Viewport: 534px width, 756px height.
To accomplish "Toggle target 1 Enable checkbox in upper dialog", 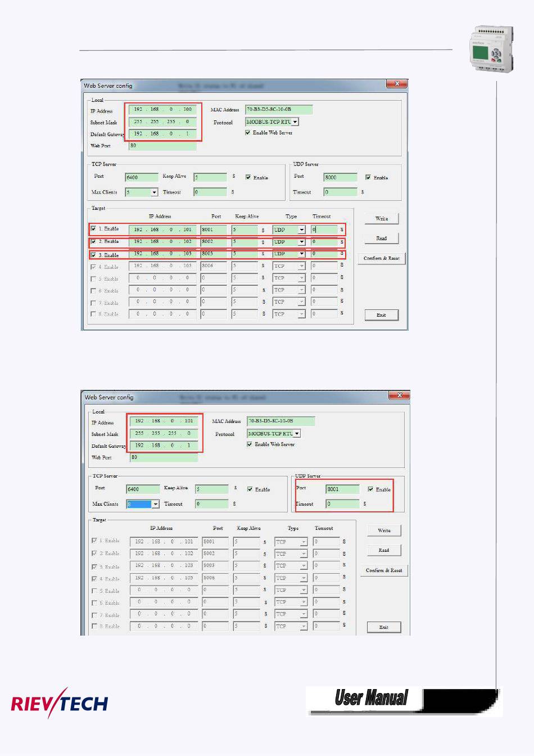I will pos(93,229).
